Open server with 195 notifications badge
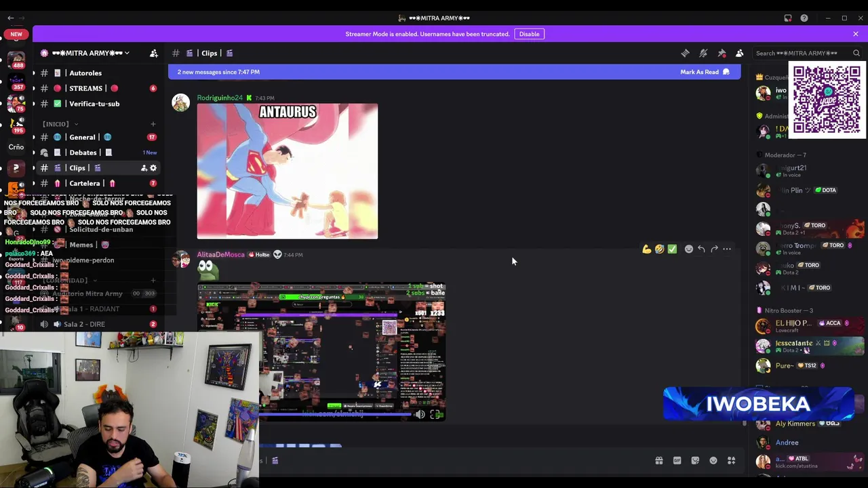 click(x=16, y=125)
